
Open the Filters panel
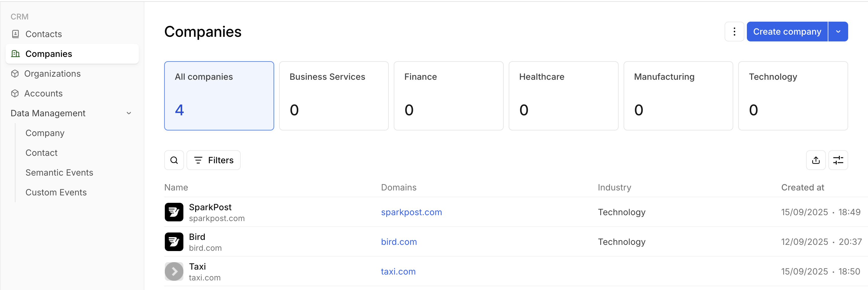tap(214, 160)
